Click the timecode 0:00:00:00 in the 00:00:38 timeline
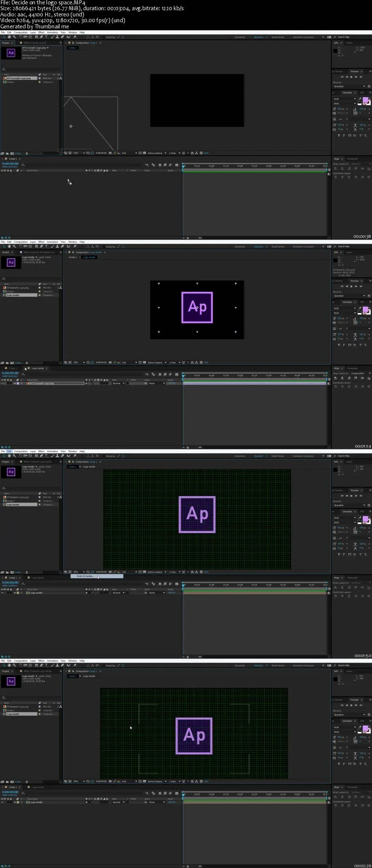Image resolution: width=372 pixels, height=868 pixels. click(x=10, y=164)
